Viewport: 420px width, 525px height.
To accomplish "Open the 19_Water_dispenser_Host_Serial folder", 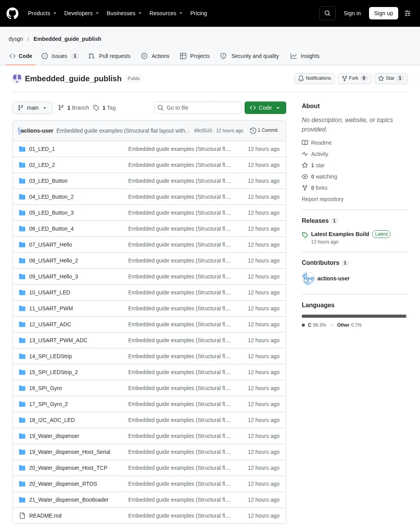I will [70, 452].
